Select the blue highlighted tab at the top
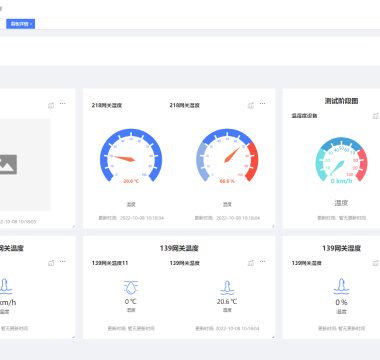The height and width of the screenshot is (360, 380). pos(20,24)
